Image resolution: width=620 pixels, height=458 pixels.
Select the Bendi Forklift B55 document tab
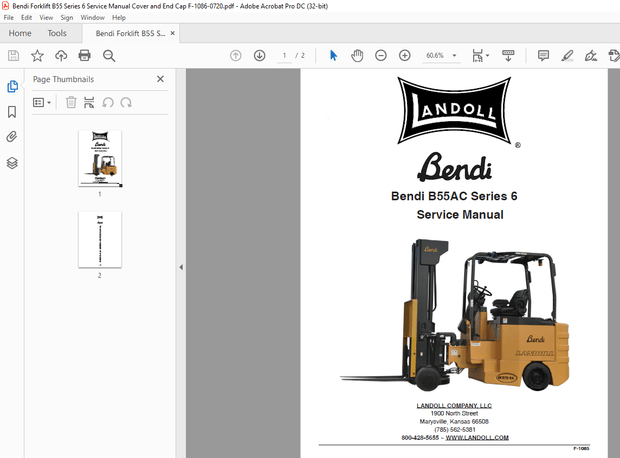130,34
